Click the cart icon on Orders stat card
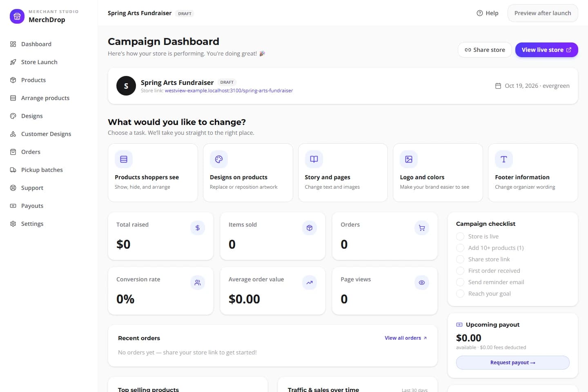Viewport: 588px width, 392px height. click(422, 228)
